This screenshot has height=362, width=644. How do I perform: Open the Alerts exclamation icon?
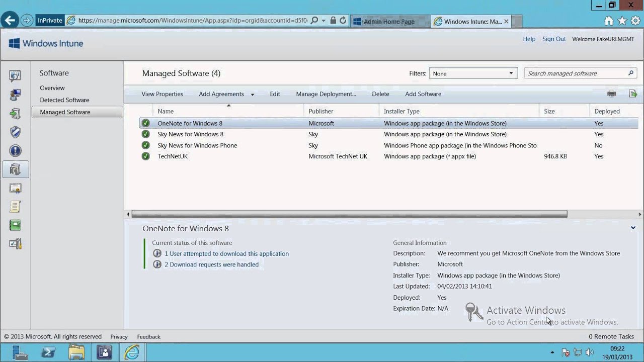pyautogui.click(x=15, y=151)
